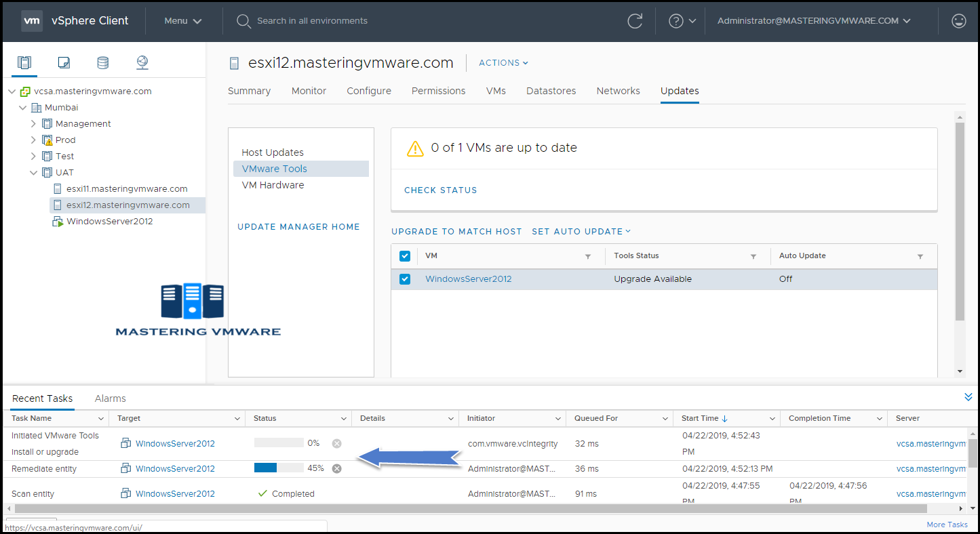Click the feedback smiley icon
980x534 pixels.
tap(959, 21)
